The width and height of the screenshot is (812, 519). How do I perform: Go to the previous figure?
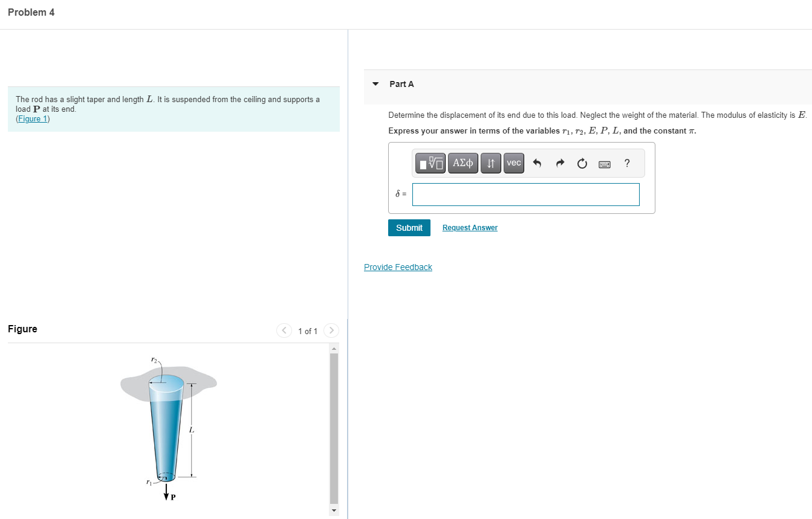pos(284,330)
